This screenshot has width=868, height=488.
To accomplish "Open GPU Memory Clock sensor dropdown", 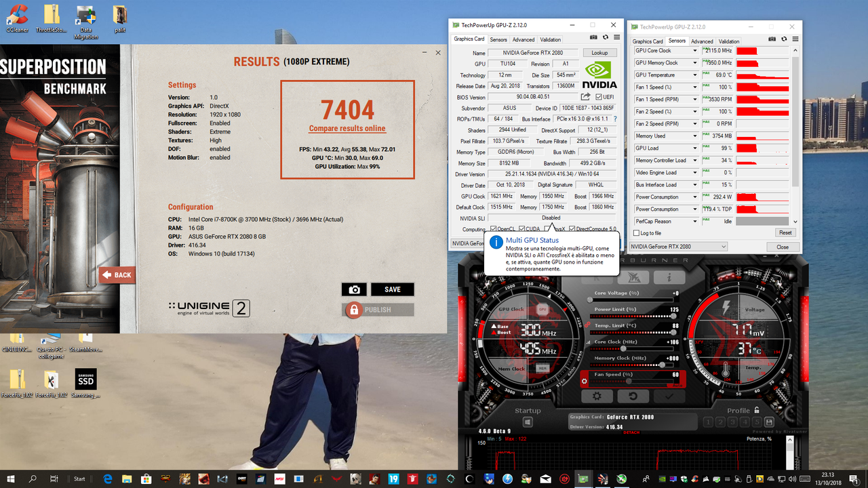I will click(x=694, y=63).
